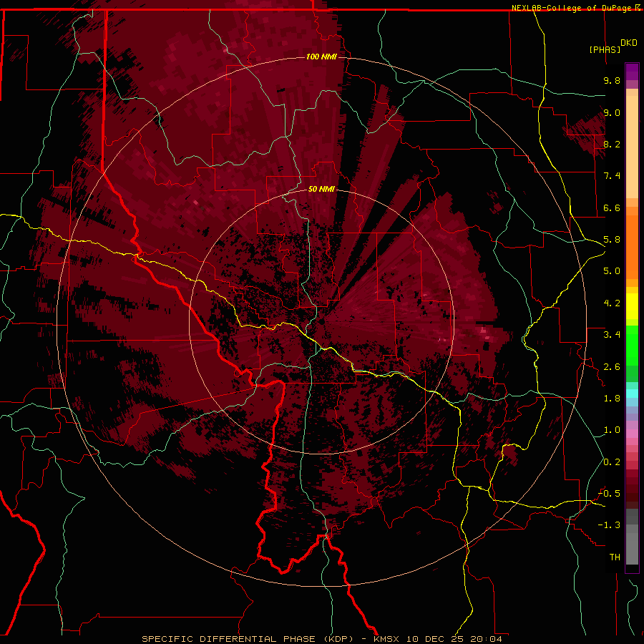Click the 5.8 legend value
Screen dimensions: 644x644
point(612,240)
